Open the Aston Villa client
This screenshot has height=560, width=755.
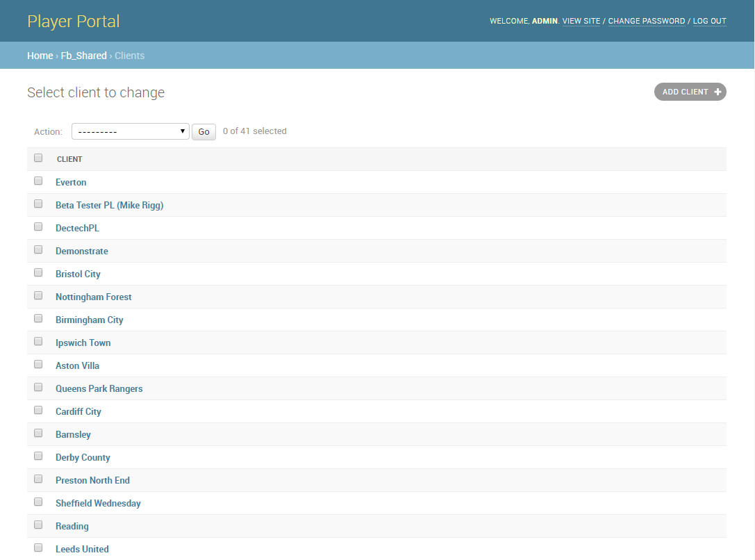(x=77, y=366)
